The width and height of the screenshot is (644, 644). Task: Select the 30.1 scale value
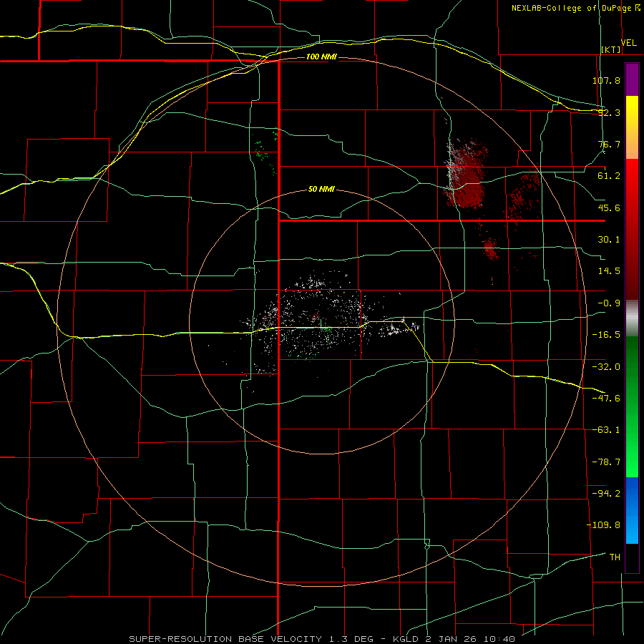click(x=609, y=240)
